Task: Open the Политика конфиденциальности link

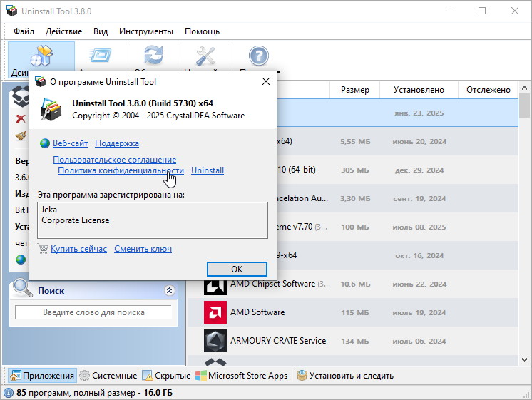Action: coord(121,170)
